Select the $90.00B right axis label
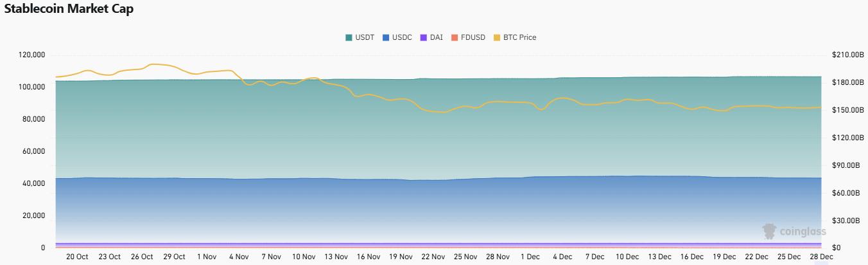 click(849, 165)
